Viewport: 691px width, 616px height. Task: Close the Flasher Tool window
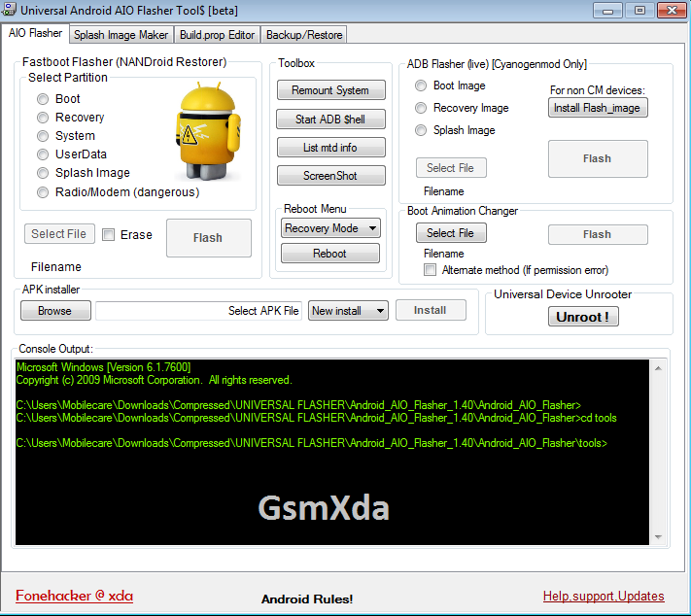coord(672,10)
